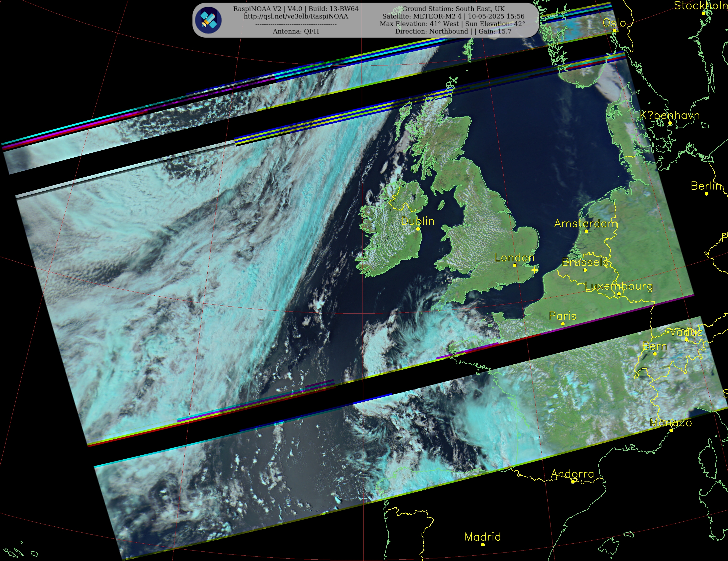The image size is (728, 561).
Task: Click the Berlin city label
Action: [x=706, y=186]
